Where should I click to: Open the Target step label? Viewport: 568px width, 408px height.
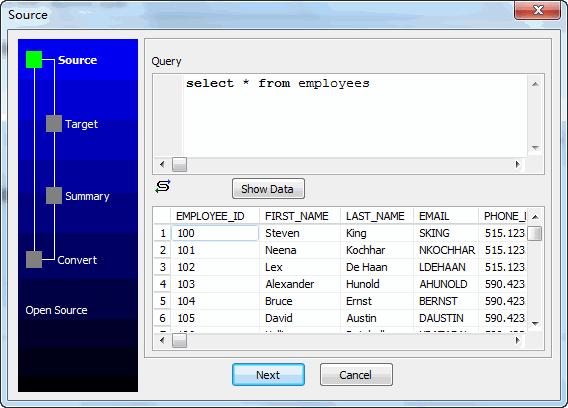pyautogui.click(x=82, y=124)
